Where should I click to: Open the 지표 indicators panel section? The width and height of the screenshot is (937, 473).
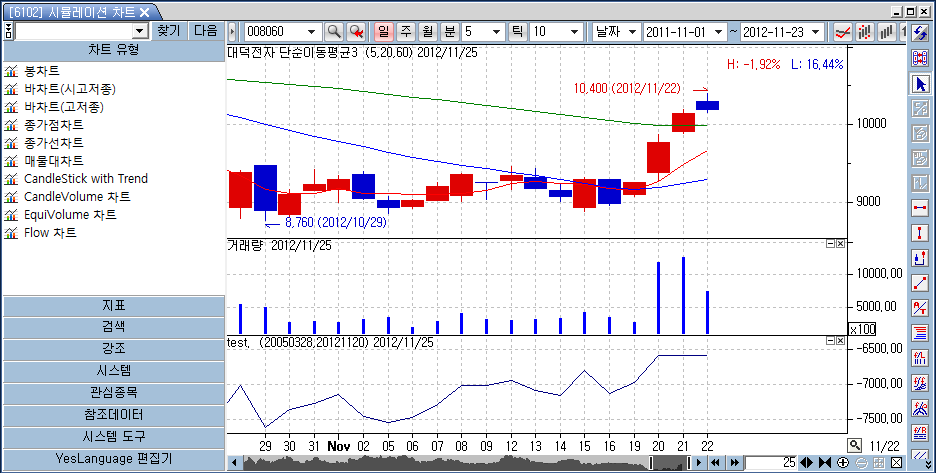point(113,305)
